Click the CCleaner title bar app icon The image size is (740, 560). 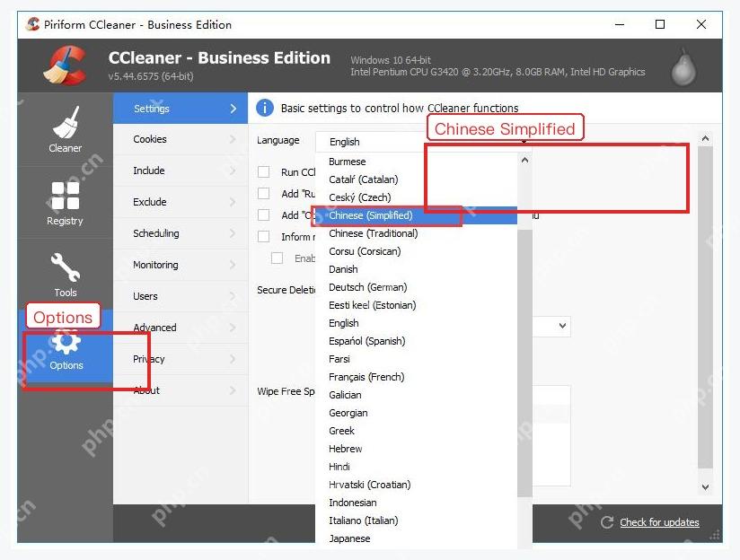[x=32, y=24]
